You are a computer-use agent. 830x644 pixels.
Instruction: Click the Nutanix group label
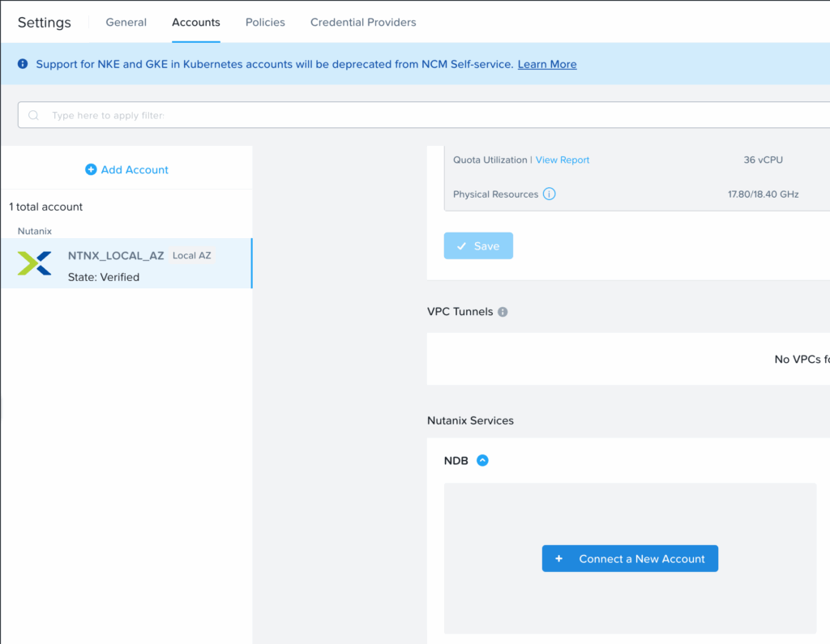[34, 231]
